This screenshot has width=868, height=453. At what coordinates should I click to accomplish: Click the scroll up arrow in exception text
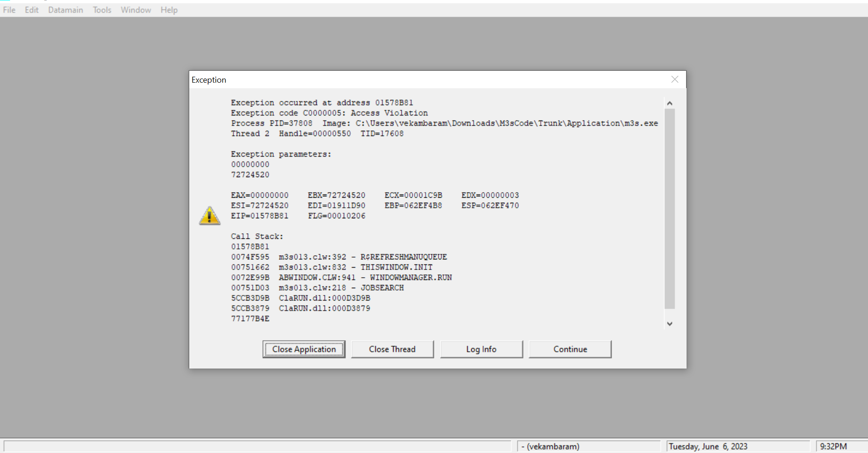point(670,103)
